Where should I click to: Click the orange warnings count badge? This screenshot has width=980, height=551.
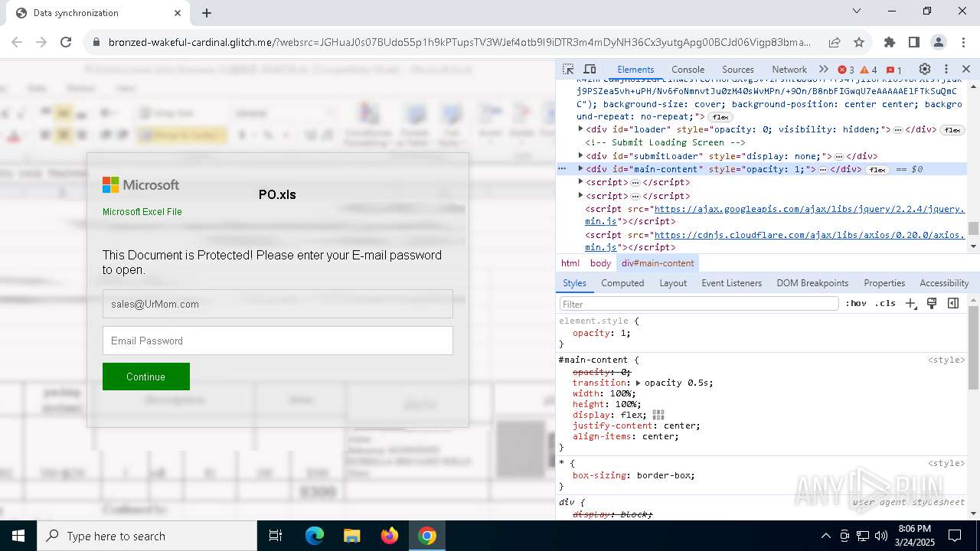pos(869,70)
